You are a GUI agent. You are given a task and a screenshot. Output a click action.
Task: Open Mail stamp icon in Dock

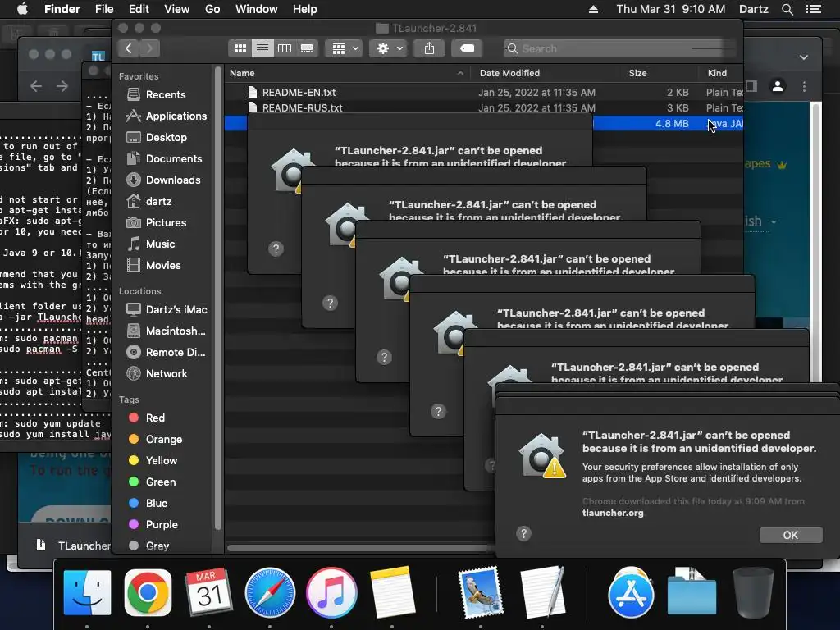(x=481, y=592)
